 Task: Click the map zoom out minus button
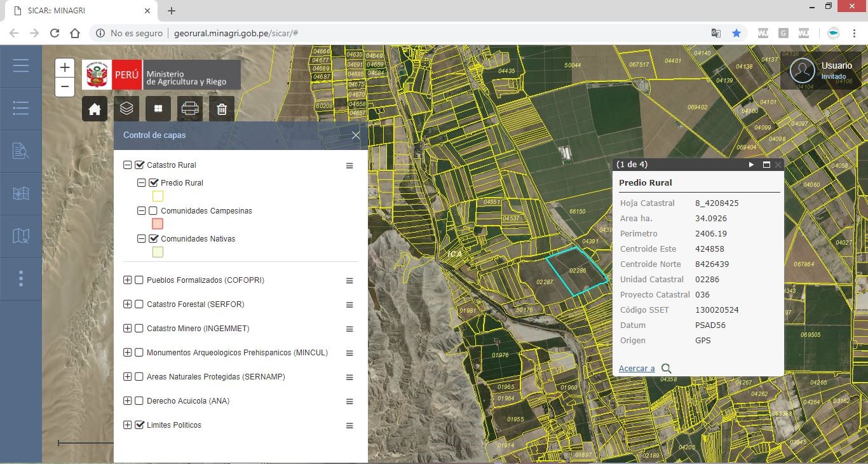pos(65,86)
